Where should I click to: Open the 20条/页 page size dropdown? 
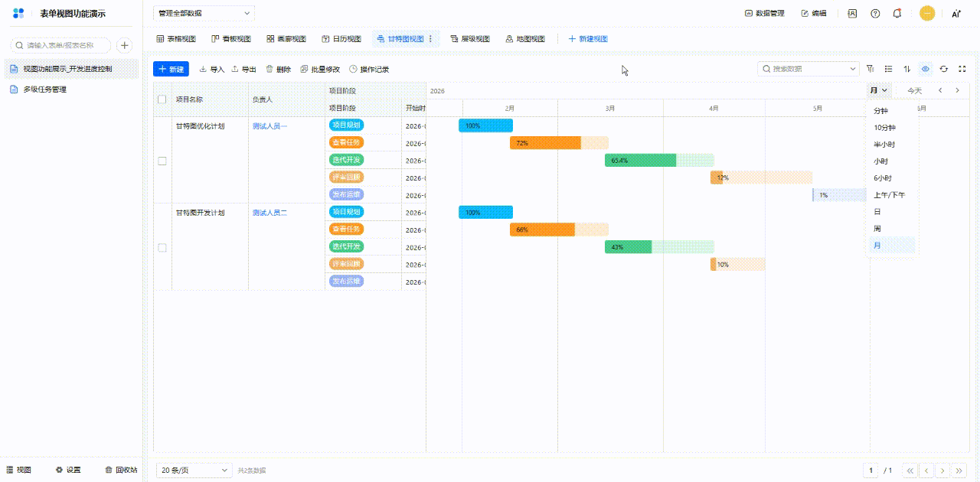194,471
